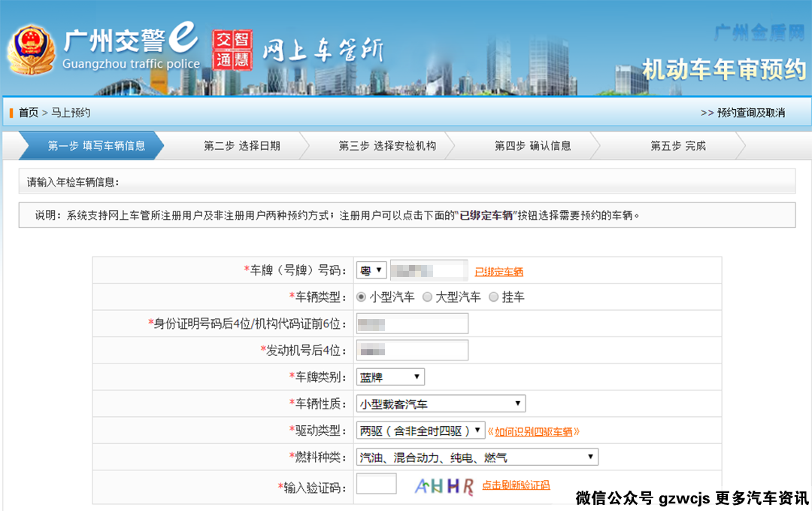The width and height of the screenshot is (812, 511).
Task: Open the 驱动类型 drive type dropdown
Action: (420, 430)
